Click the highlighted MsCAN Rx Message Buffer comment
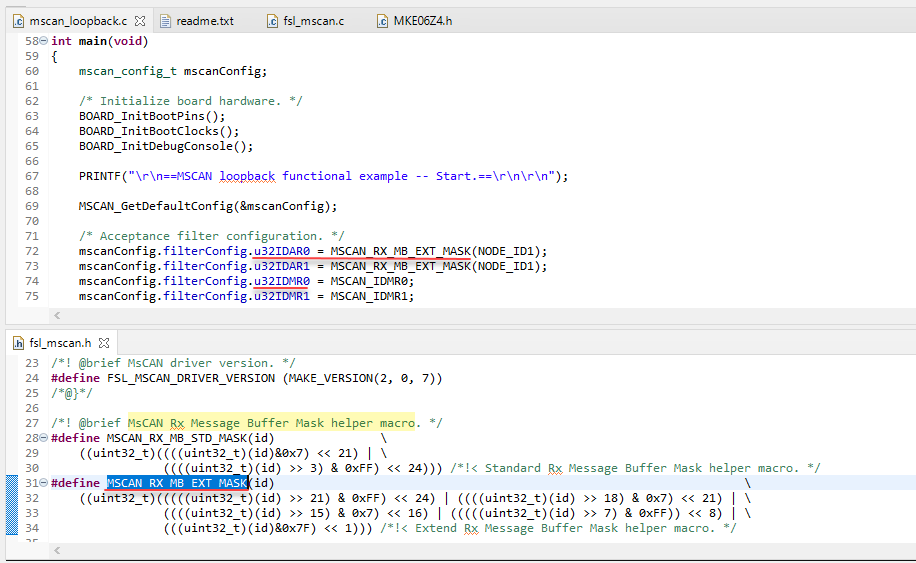The height and width of the screenshot is (563, 916). coord(271,423)
